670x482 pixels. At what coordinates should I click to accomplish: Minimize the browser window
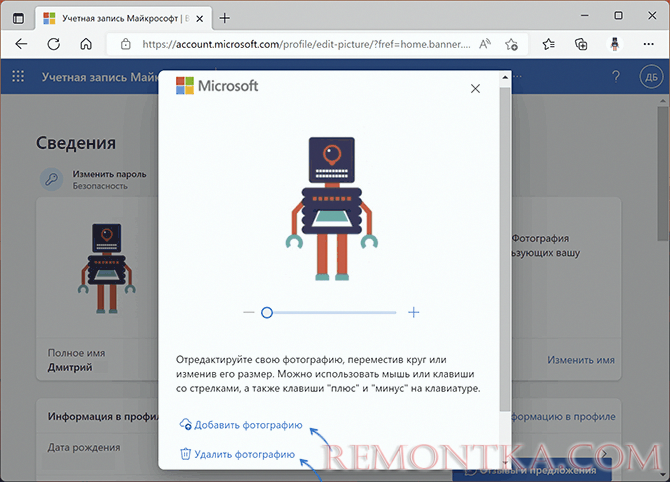585,16
